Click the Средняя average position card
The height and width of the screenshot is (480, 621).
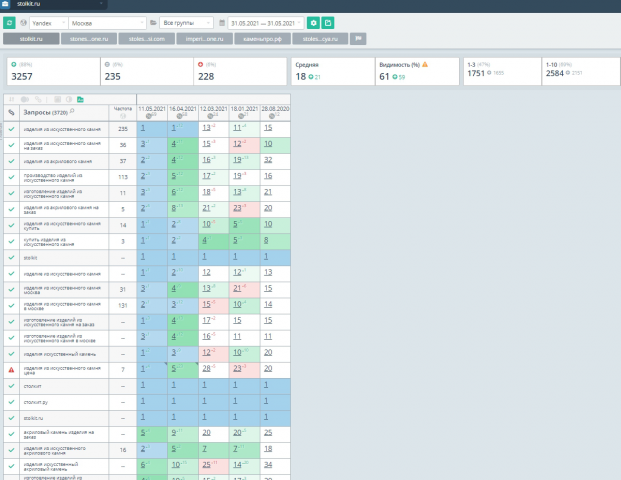point(333,71)
